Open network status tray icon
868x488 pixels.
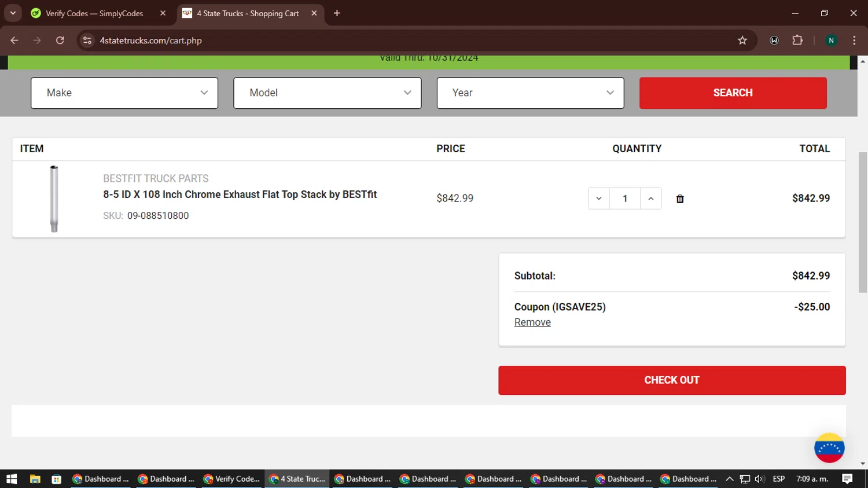coord(745,479)
